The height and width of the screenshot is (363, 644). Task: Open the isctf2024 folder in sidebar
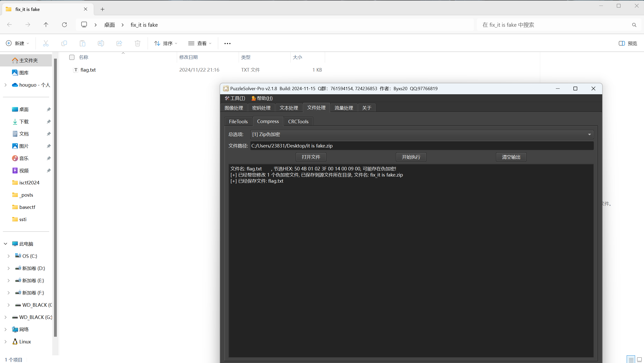click(26, 183)
